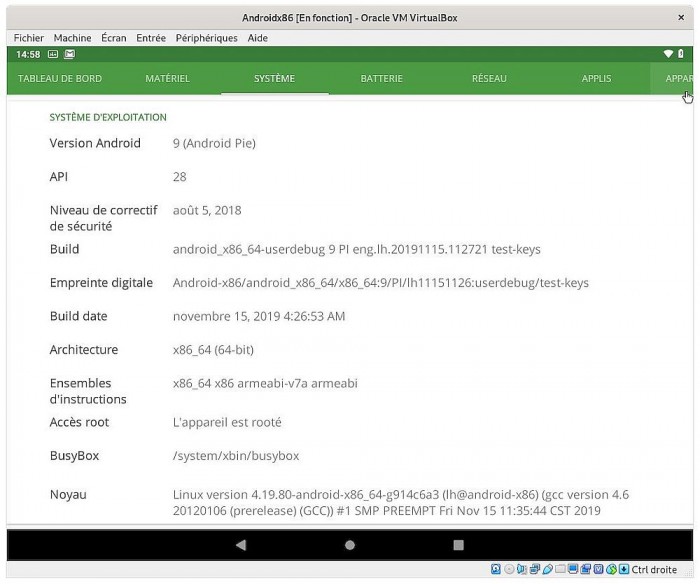The height and width of the screenshot is (584, 700).
Task: Click the hard disk activity status icon
Action: pyautogui.click(x=496, y=570)
